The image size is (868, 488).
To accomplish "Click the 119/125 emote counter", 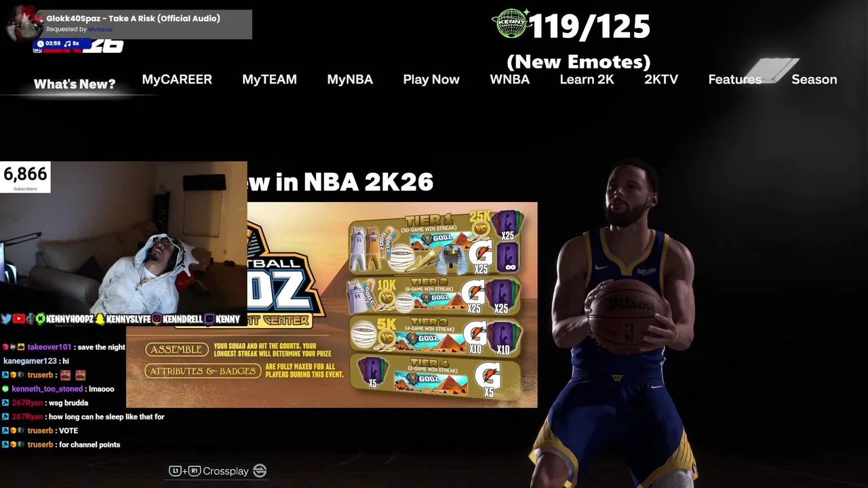I will pos(589,26).
